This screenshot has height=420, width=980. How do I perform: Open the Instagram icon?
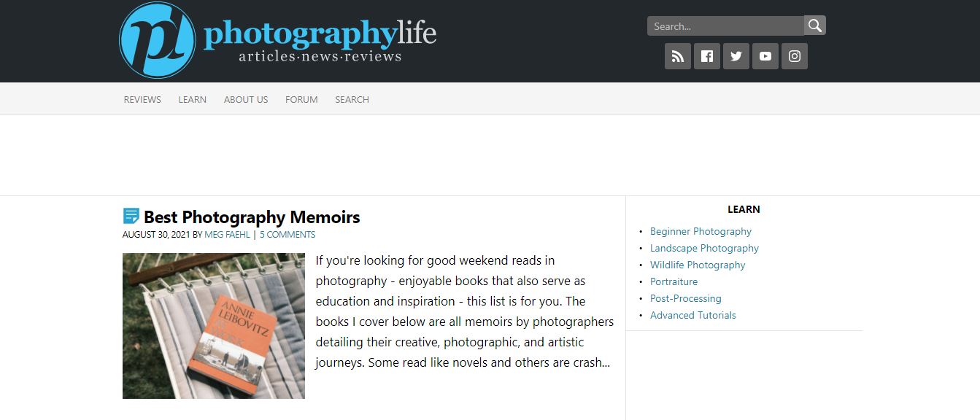(794, 55)
